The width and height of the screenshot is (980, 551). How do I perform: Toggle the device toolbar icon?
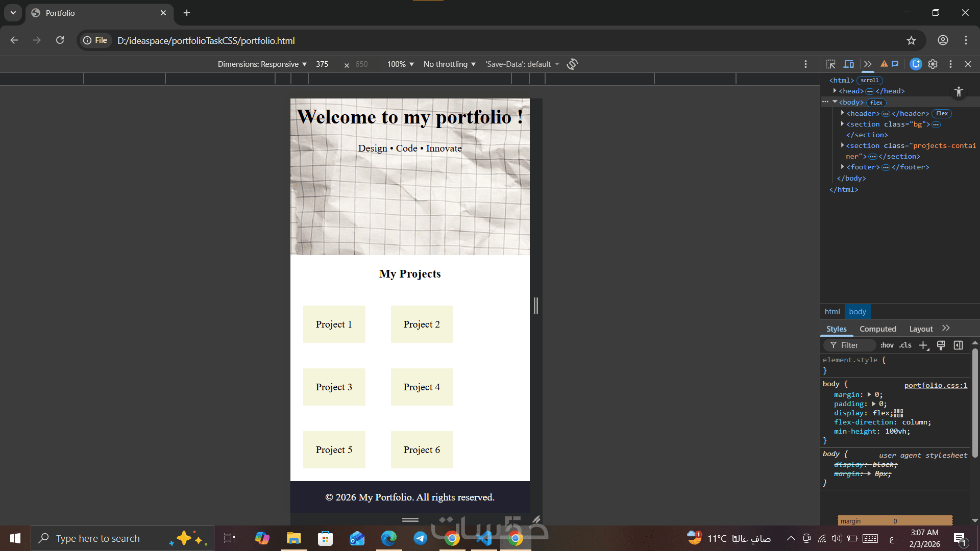click(848, 64)
